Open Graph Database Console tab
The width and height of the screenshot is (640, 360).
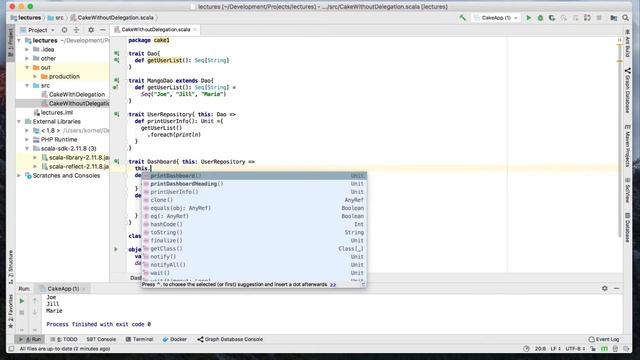[x=230, y=339]
